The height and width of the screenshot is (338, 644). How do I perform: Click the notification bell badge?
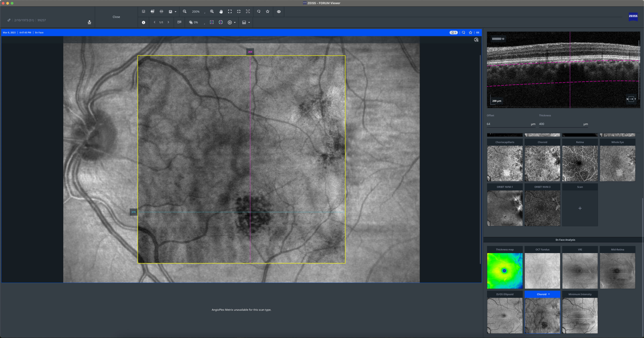(454, 32)
